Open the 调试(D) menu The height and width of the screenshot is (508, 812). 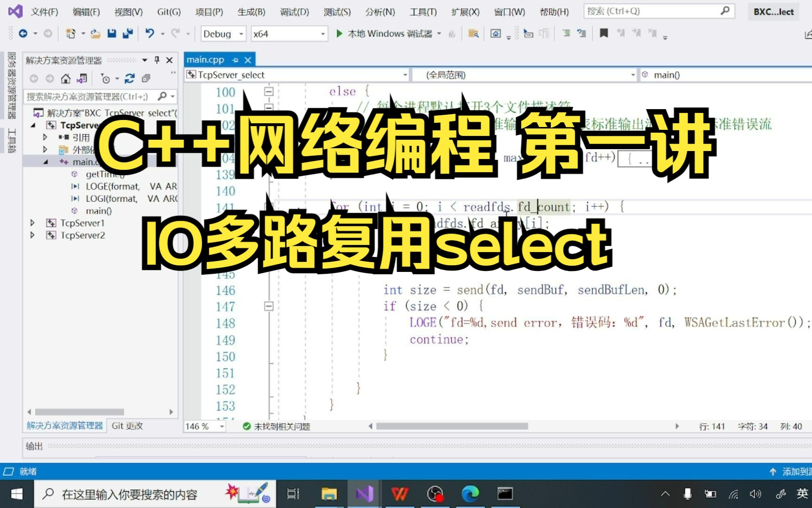click(294, 12)
